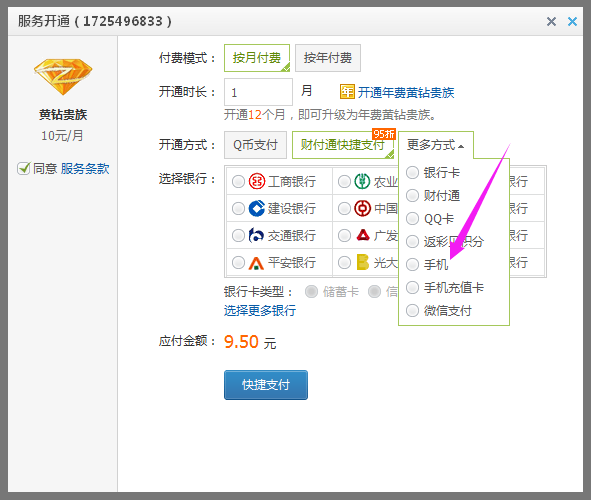Click the yellow diamond 黄钻贵族 icon
Screen dimensions: 591x500
coord(63,77)
